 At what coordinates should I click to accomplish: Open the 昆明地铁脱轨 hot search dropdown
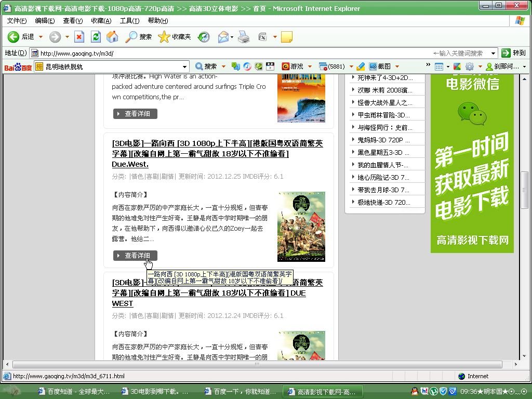tap(184, 66)
